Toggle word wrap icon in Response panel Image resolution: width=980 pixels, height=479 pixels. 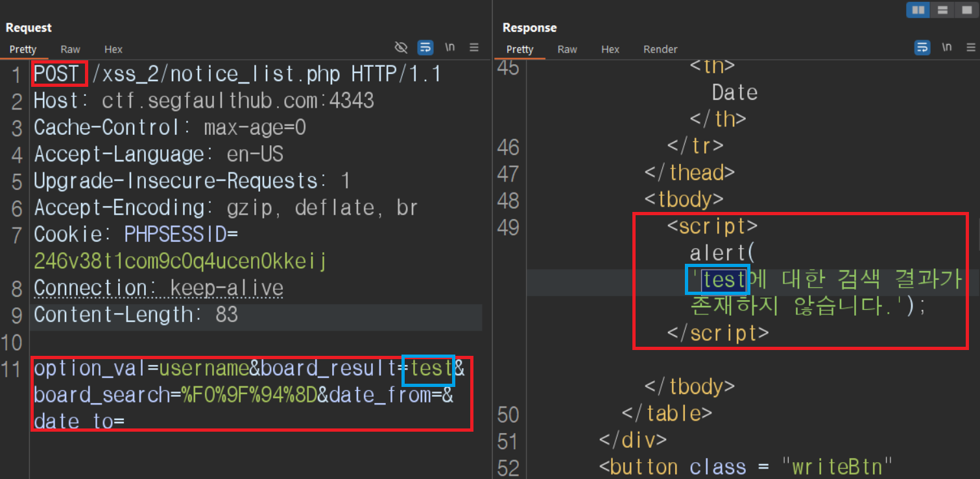tap(922, 47)
